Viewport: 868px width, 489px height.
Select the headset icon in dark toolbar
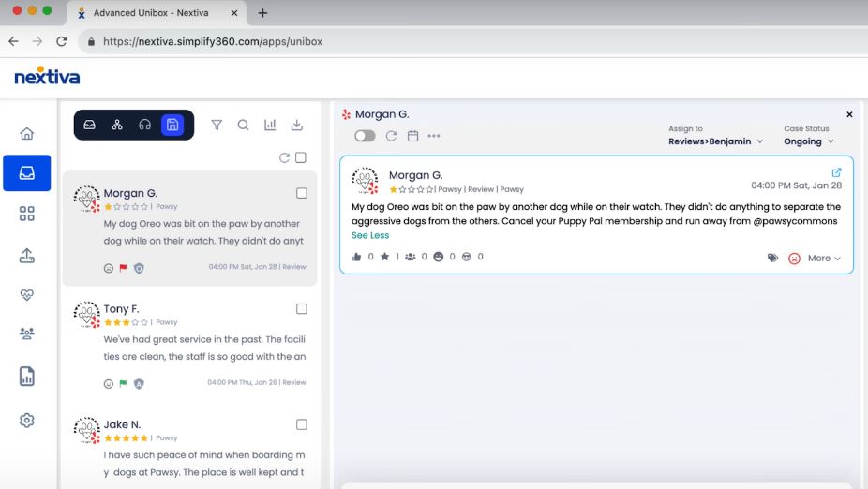(x=144, y=125)
